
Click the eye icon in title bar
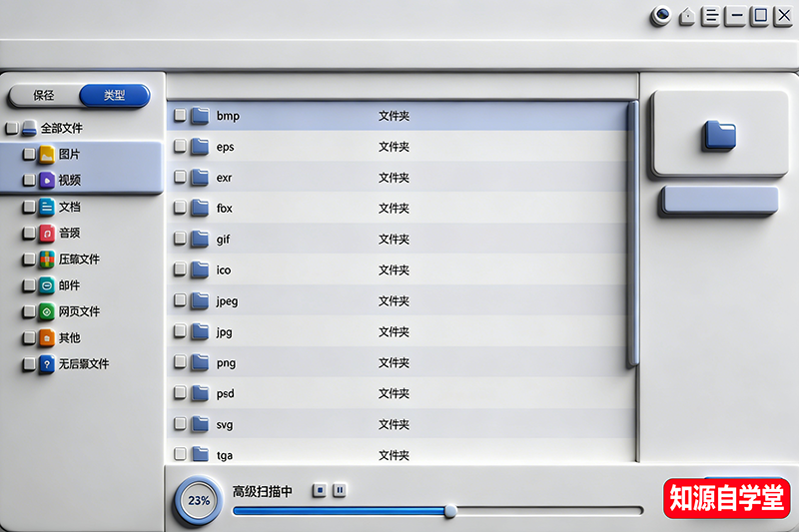click(x=661, y=16)
